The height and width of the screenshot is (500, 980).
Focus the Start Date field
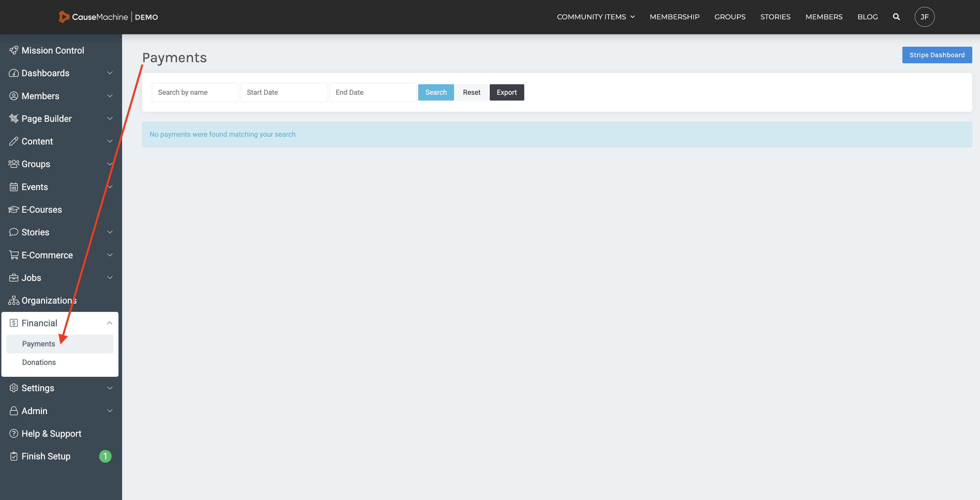pos(284,93)
